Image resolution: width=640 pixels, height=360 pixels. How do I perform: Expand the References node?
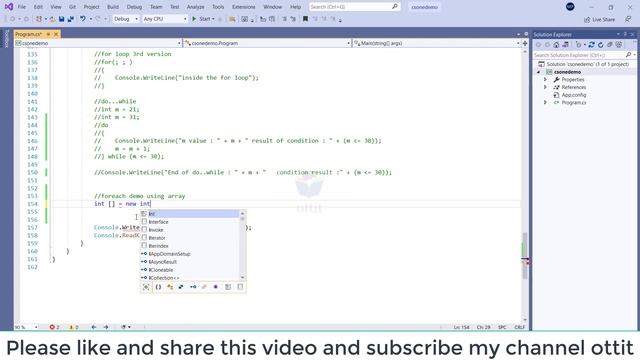[545, 87]
